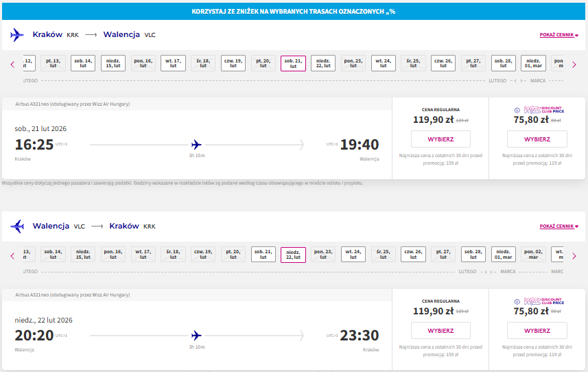Click the outbound airplane icon beside Kraków
588x372 pixels.
tap(17, 35)
